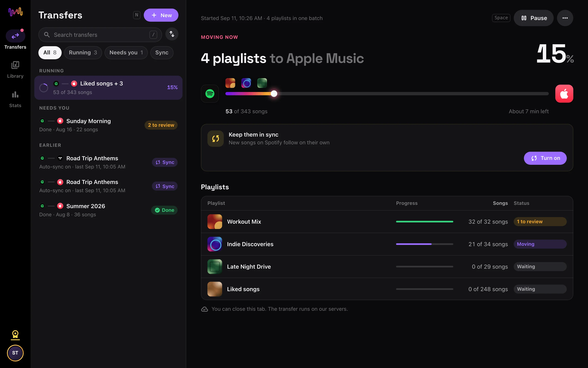Select the Running filter tab
This screenshot has width=588, height=368.
(83, 53)
